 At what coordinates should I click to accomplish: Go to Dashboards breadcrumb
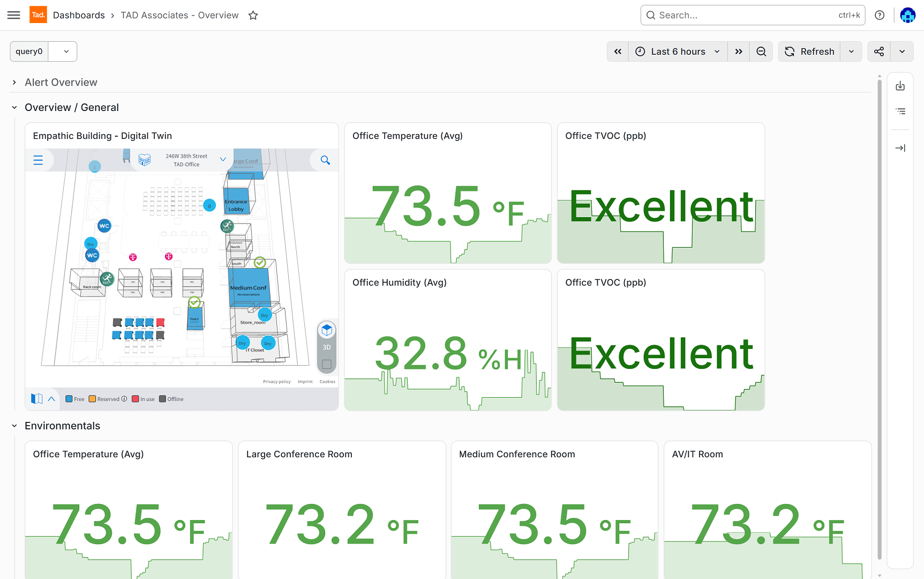[79, 15]
